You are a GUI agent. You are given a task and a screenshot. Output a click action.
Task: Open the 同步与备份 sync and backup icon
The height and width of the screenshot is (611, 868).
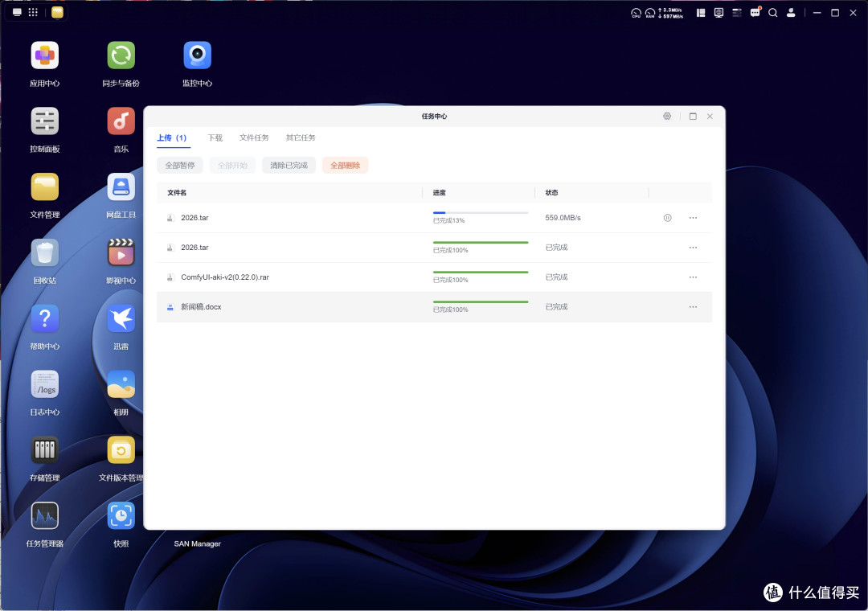coord(121,55)
